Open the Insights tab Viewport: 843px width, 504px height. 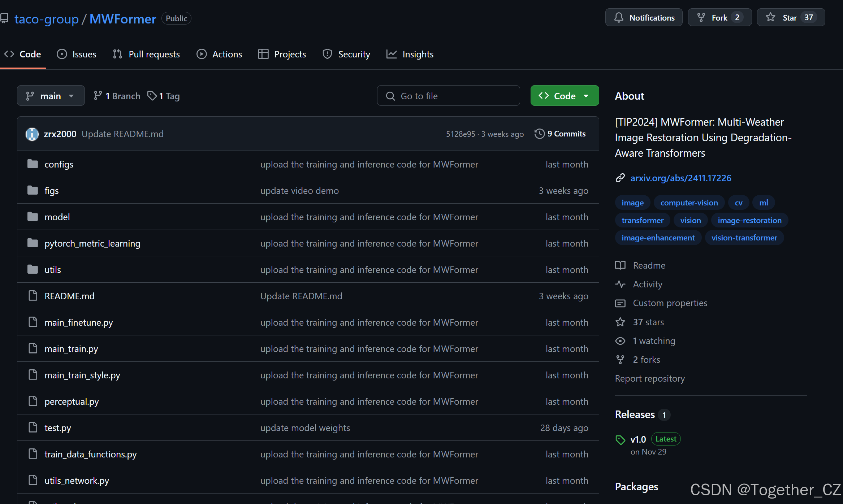[410, 54]
